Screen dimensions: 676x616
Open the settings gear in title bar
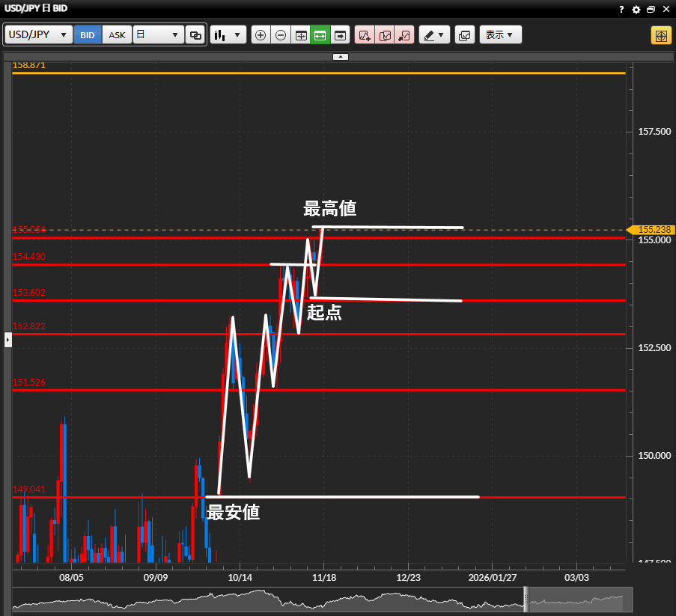pos(636,10)
